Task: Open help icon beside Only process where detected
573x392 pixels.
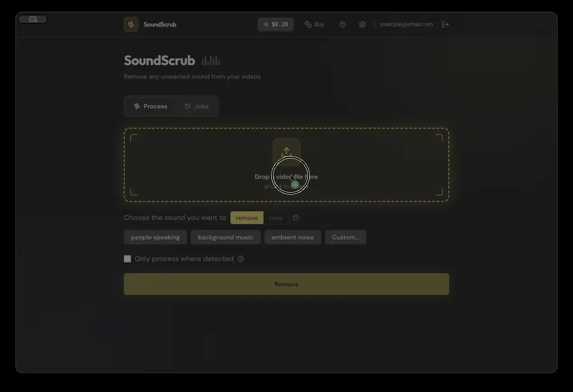Action: pyautogui.click(x=241, y=259)
